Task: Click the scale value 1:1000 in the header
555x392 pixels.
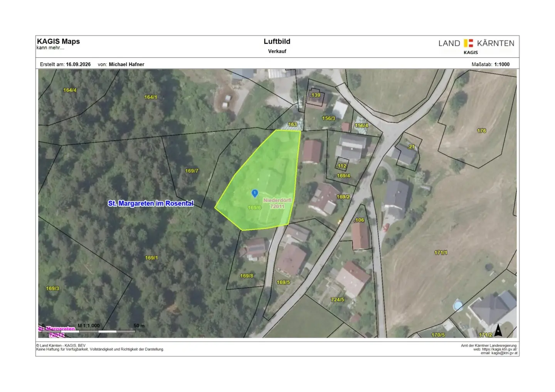Action: tap(502, 64)
